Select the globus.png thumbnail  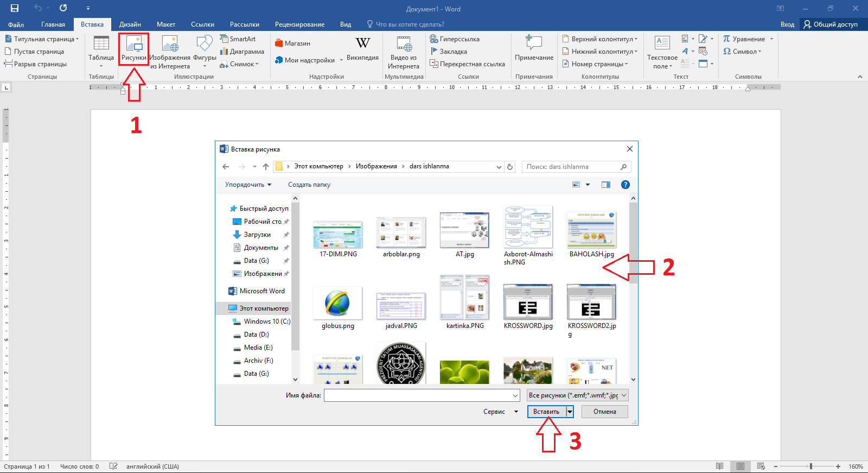337,303
